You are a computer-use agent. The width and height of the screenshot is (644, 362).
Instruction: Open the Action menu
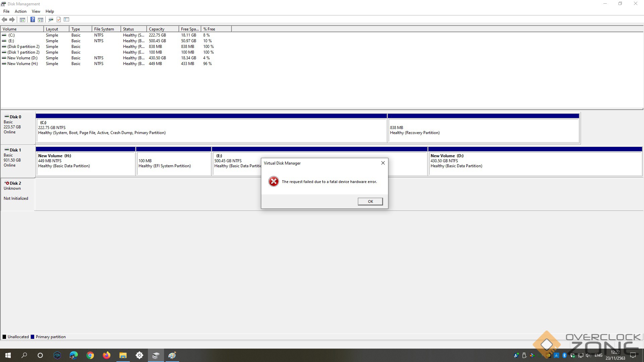(x=20, y=11)
